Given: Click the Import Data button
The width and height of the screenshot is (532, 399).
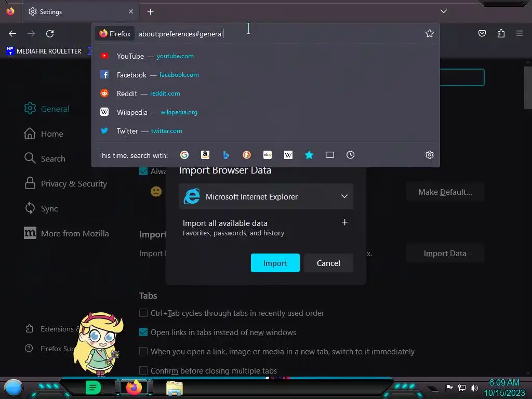Looking at the screenshot, I should pos(445,254).
